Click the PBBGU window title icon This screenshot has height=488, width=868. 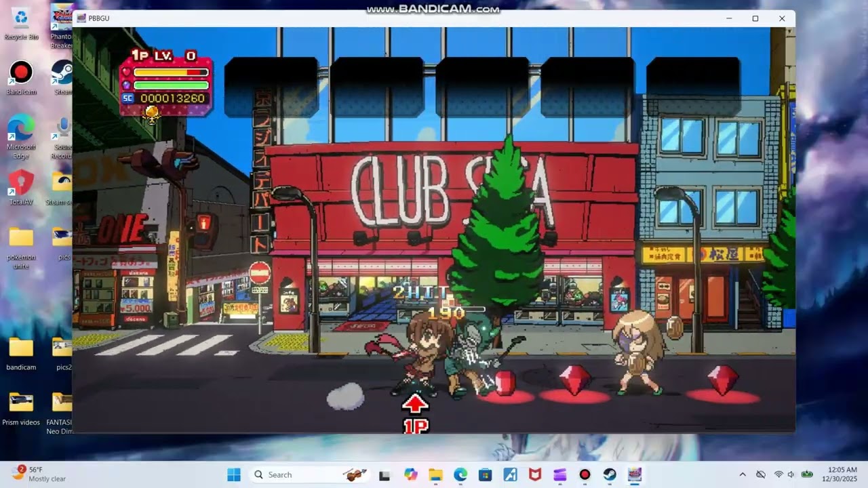[81, 18]
